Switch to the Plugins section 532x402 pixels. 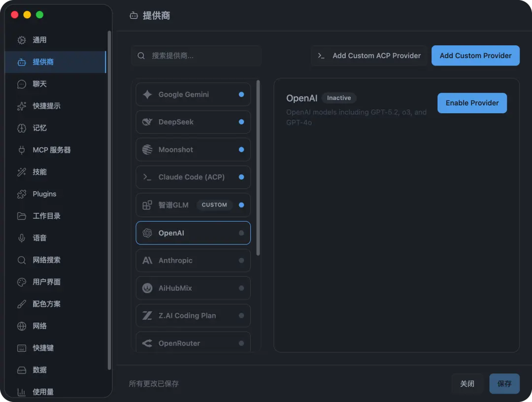[x=56, y=194]
